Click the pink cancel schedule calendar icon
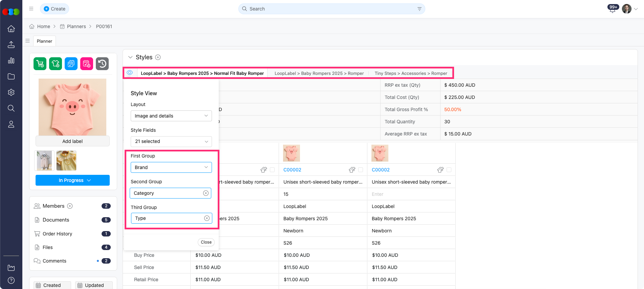Screen dimensions: 644x289 (87, 64)
